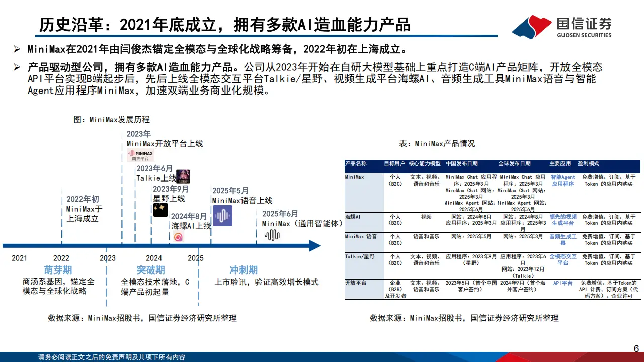Click the MiniMax open platform logo
Screen dimensions: 644x362
pyautogui.click(x=140, y=155)
